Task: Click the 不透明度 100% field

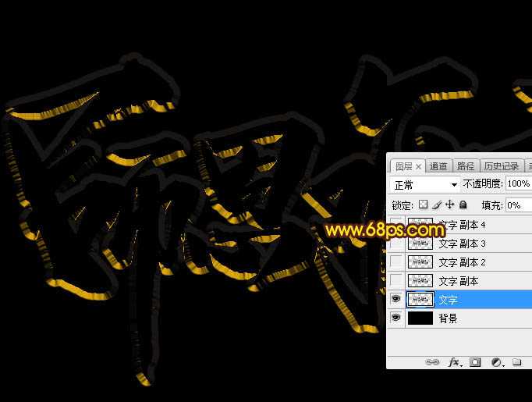Action: coord(519,183)
